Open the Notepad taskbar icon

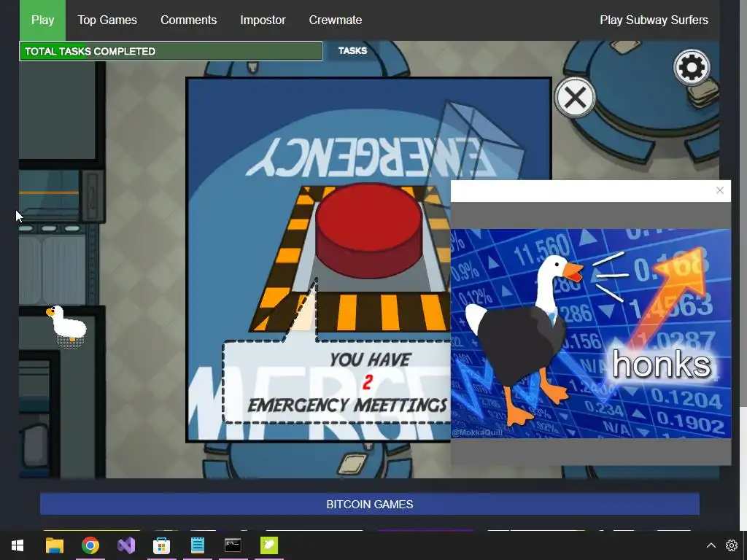197,545
